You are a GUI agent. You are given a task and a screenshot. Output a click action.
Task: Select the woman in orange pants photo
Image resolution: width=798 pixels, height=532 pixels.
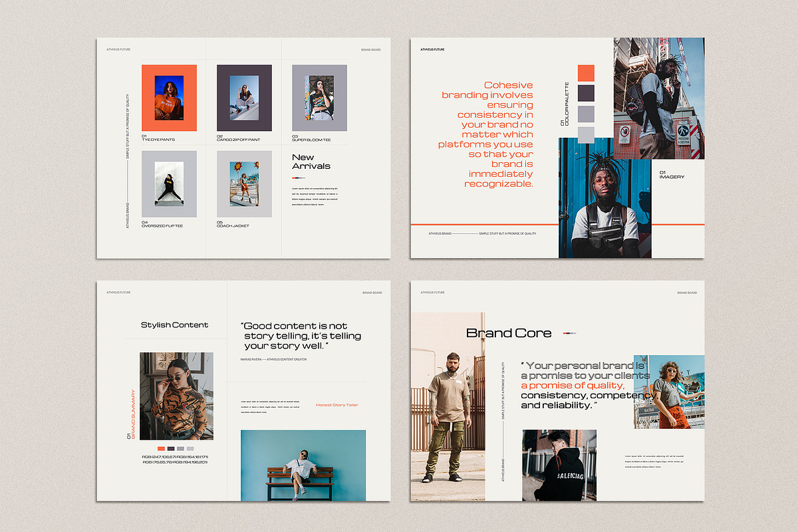[669, 391]
